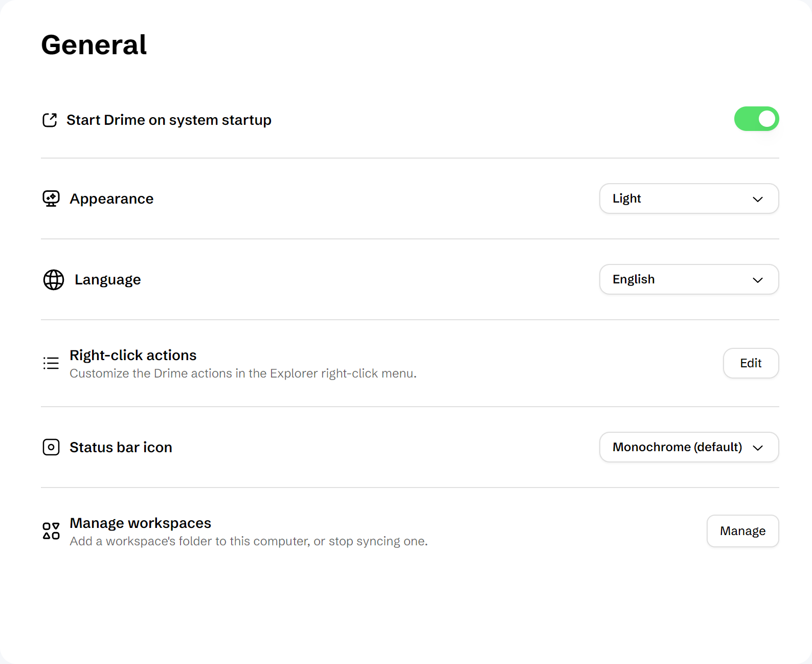Click the Status bar icon symbol
Viewport: 812px width, 664px height.
pyautogui.click(x=51, y=447)
